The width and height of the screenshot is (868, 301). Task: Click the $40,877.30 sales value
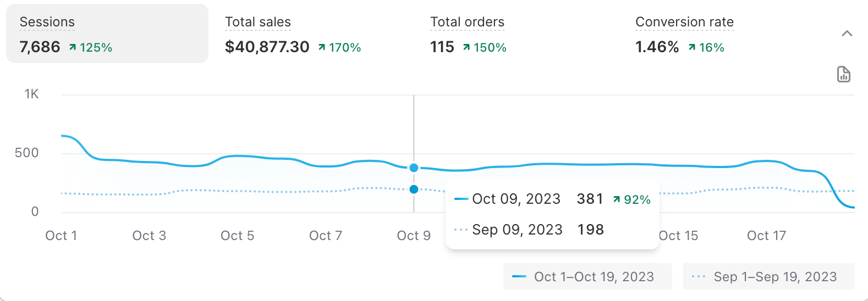point(267,47)
